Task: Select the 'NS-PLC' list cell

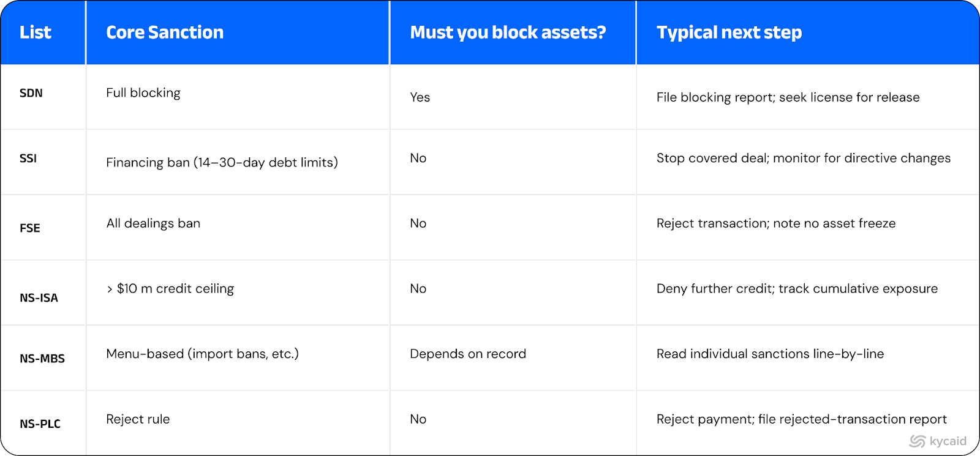Action: (x=40, y=424)
